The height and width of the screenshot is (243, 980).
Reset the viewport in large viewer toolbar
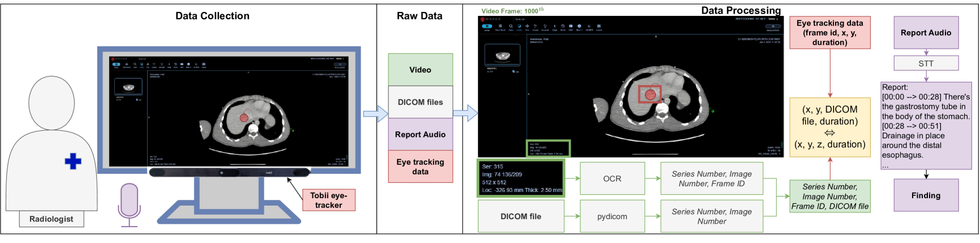(x=563, y=26)
